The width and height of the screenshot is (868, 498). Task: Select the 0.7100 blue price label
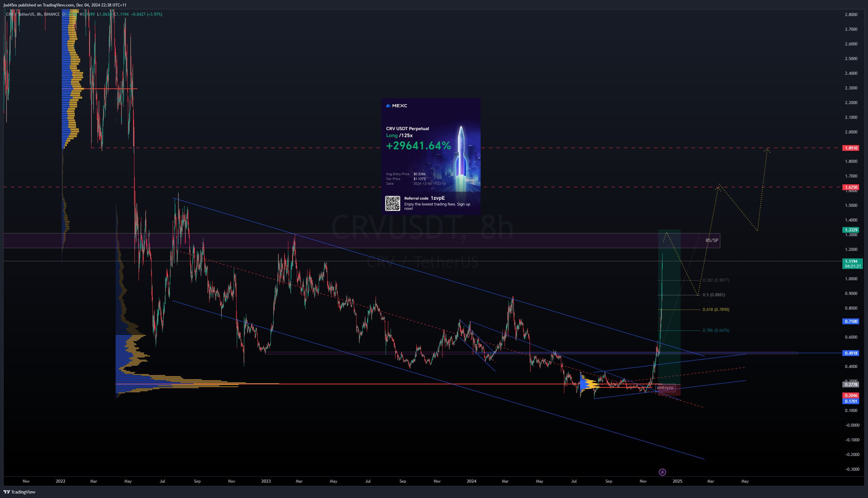click(851, 322)
